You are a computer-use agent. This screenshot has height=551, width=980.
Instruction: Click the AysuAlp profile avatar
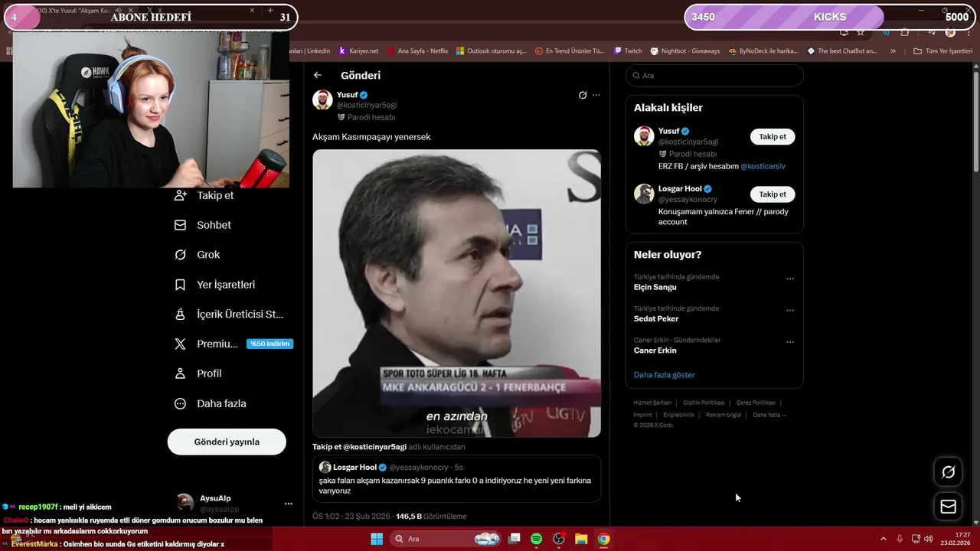pyautogui.click(x=185, y=503)
